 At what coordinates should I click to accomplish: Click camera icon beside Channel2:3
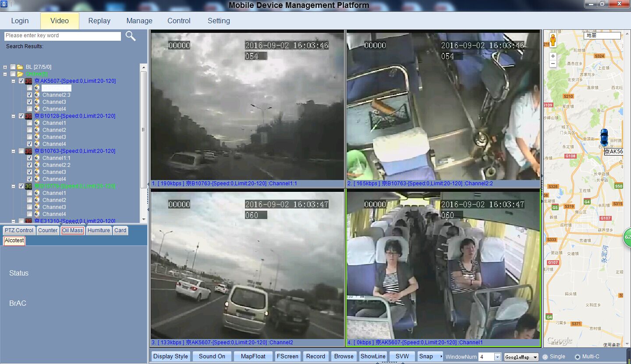click(37, 95)
